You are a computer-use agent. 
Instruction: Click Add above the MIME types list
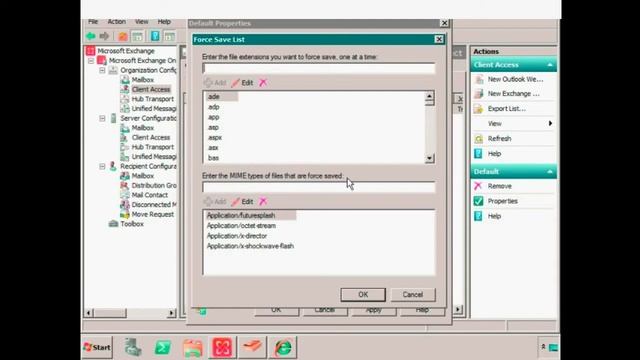coord(215,202)
